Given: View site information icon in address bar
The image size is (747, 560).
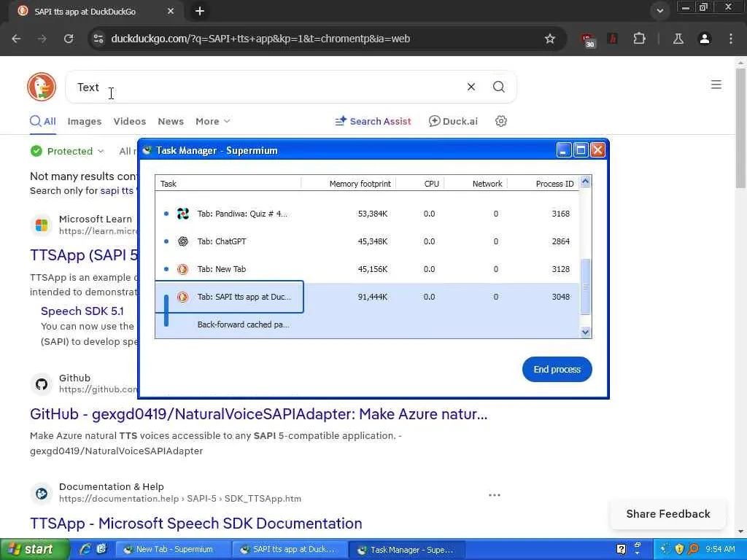Looking at the screenshot, I should (x=98, y=39).
